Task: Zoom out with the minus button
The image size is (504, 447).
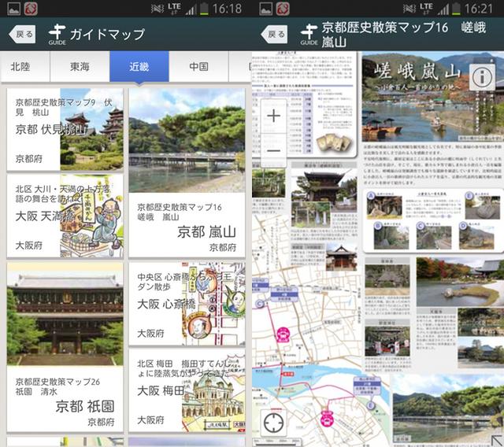Action: 273,150
